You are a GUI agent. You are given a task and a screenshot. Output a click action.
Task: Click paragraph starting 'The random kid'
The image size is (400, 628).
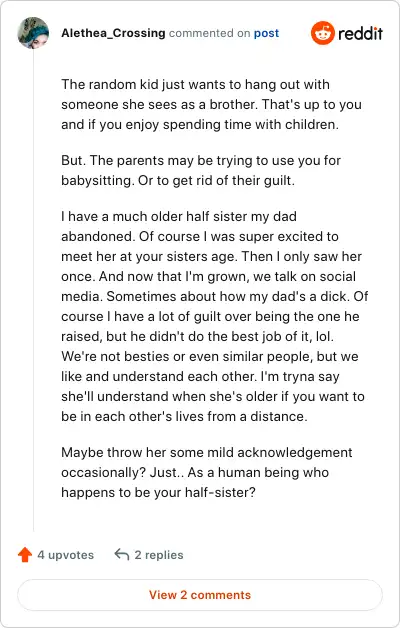pos(211,105)
